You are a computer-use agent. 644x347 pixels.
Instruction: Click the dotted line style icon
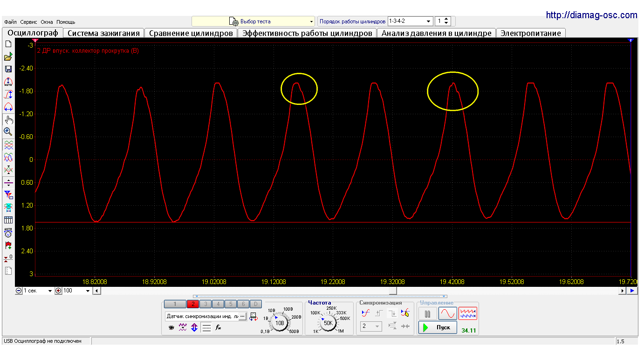[x=206, y=328]
